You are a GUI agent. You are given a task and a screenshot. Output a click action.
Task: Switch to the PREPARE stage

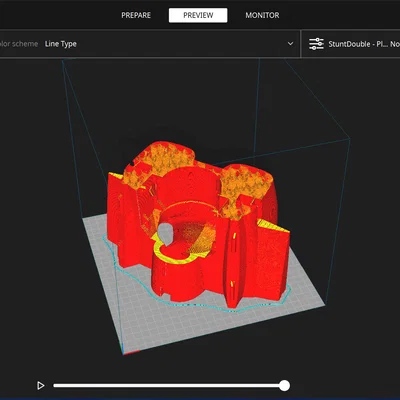coord(136,15)
